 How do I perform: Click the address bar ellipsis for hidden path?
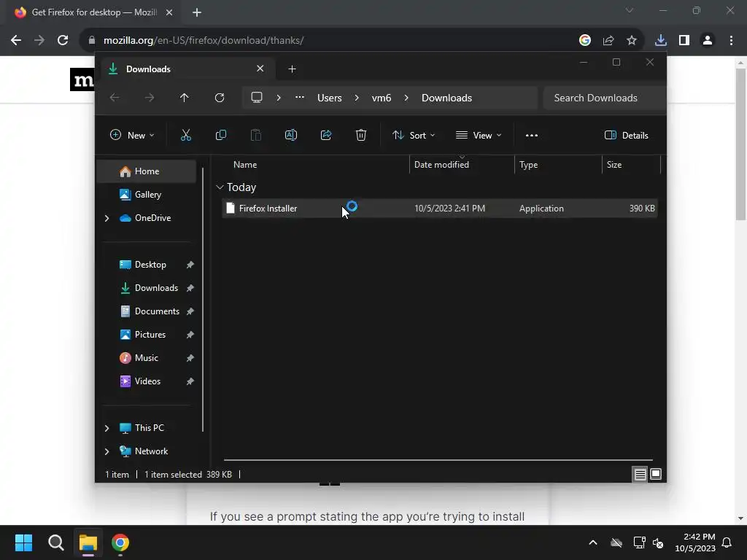(x=300, y=98)
